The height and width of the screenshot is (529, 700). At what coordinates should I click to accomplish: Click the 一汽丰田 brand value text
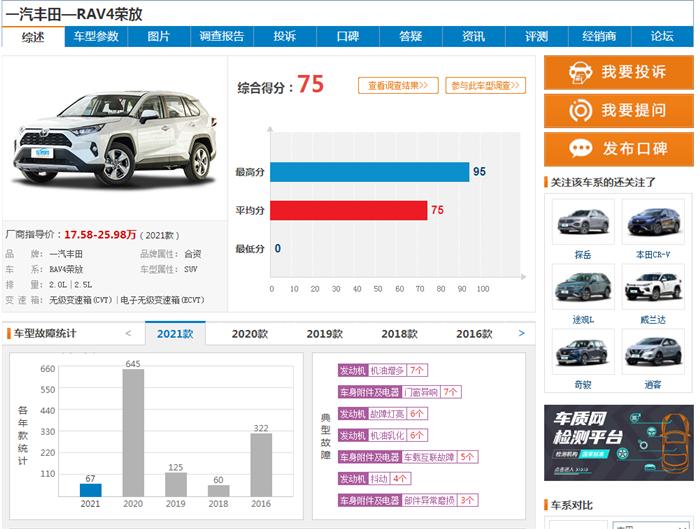click(66, 254)
